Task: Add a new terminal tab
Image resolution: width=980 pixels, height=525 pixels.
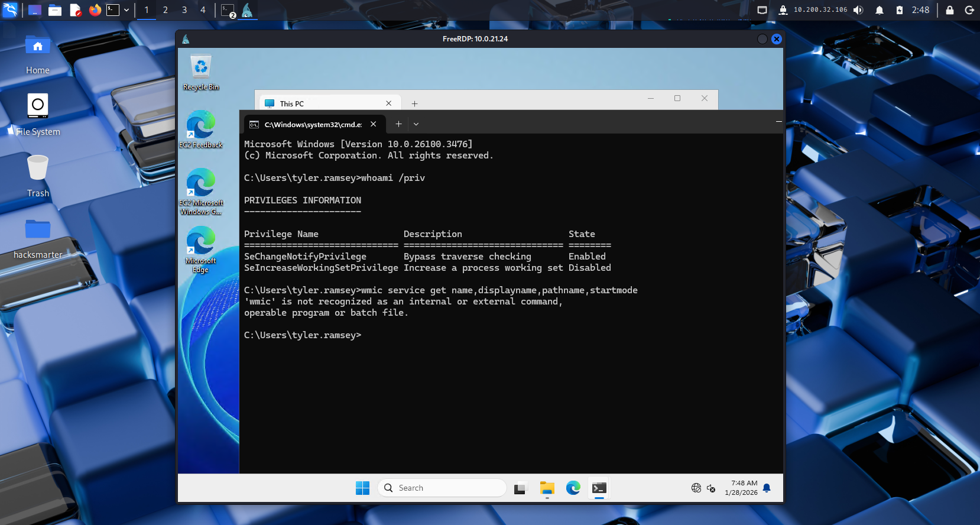Action: 398,124
